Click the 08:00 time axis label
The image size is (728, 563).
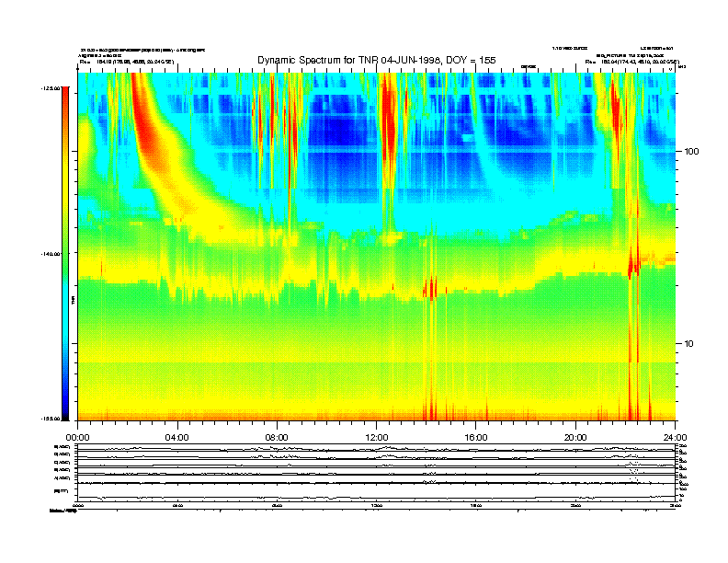click(278, 438)
